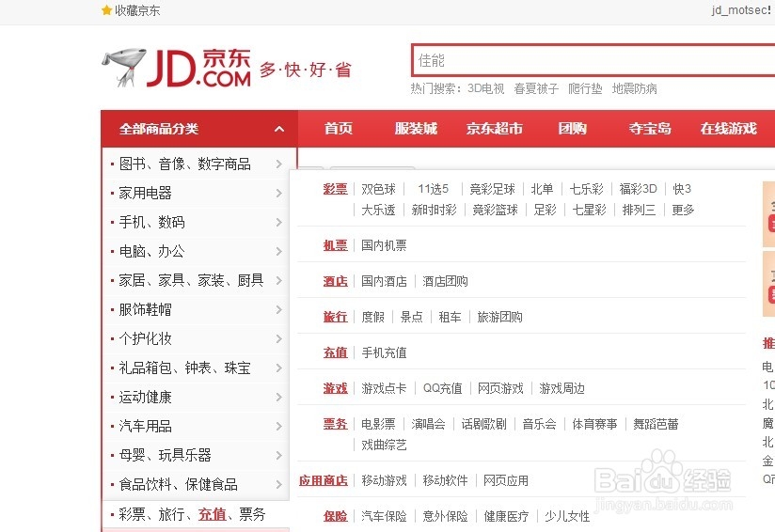Open the 租车 link
This screenshot has height=532, width=775.
pyautogui.click(x=451, y=317)
